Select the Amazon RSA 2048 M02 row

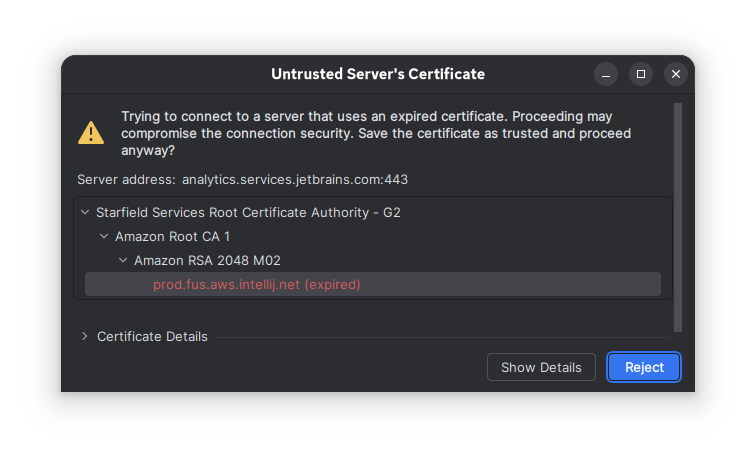(373, 260)
